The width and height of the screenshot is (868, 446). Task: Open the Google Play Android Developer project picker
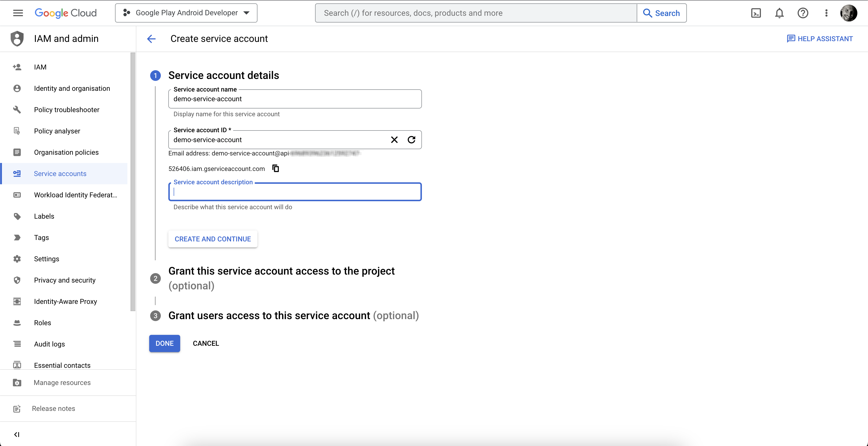[x=186, y=13]
